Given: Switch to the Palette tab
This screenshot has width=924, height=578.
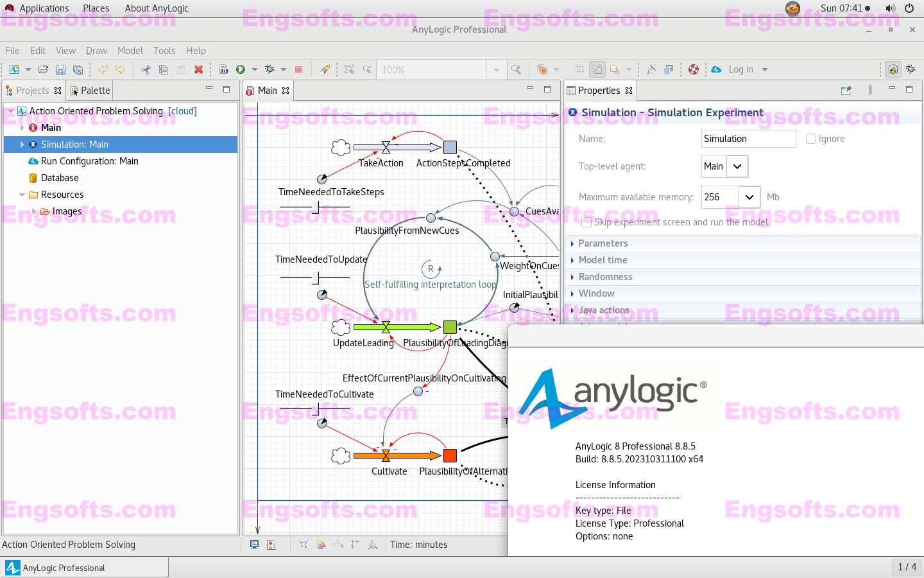Looking at the screenshot, I should 90,91.
